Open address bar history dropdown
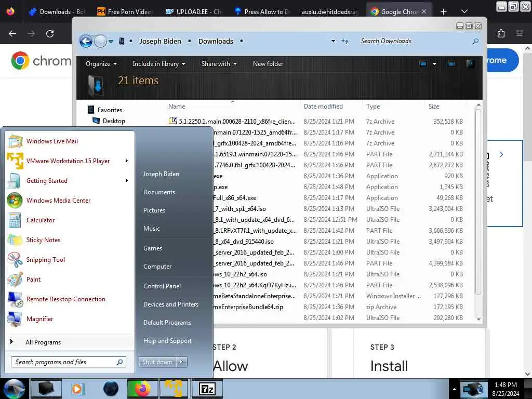Image resolution: width=532 pixels, height=399 pixels. click(x=333, y=41)
